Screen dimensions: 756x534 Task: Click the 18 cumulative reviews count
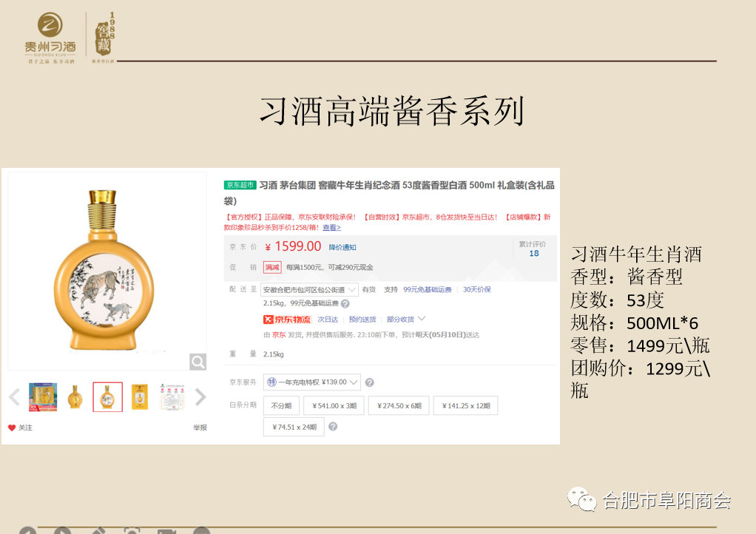(x=534, y=254)
